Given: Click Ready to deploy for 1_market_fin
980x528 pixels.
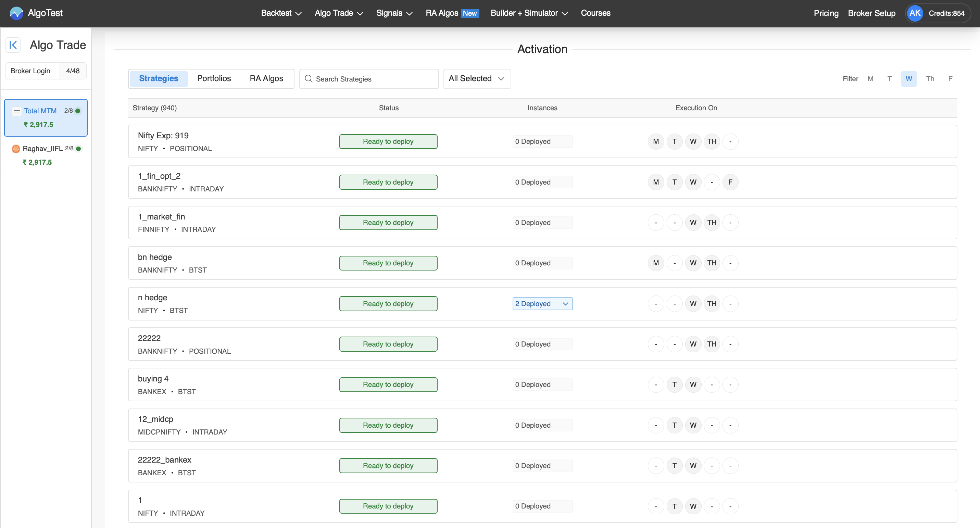Looking at the screenshot, I should pos(388,223).
